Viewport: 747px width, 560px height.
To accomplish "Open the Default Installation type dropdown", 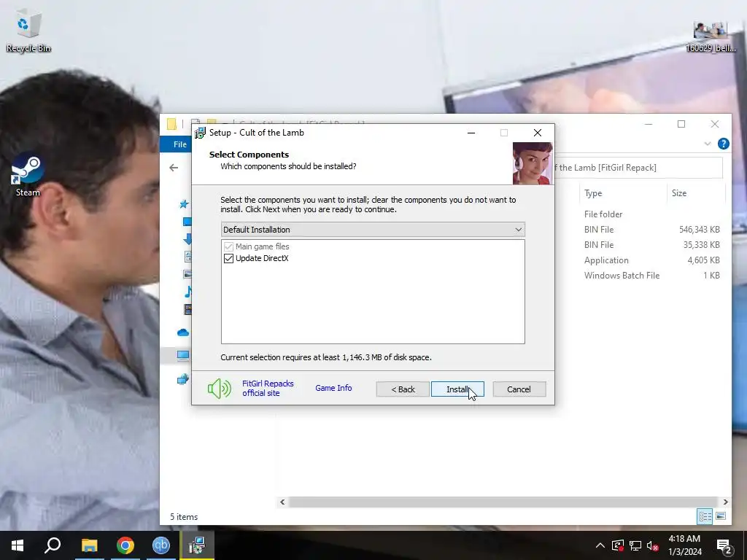I will [373, 230].
